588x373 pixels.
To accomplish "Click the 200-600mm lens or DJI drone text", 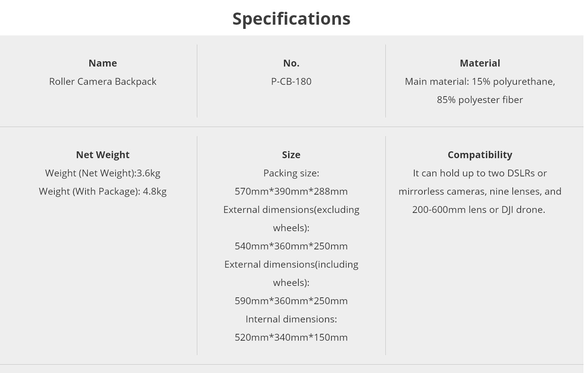I will pos(479,210).
